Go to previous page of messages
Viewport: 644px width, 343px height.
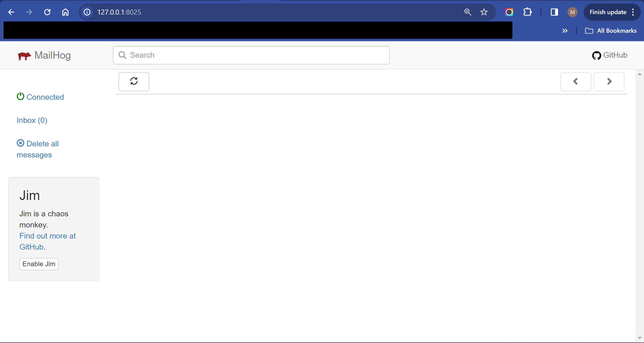pos(576,82)
